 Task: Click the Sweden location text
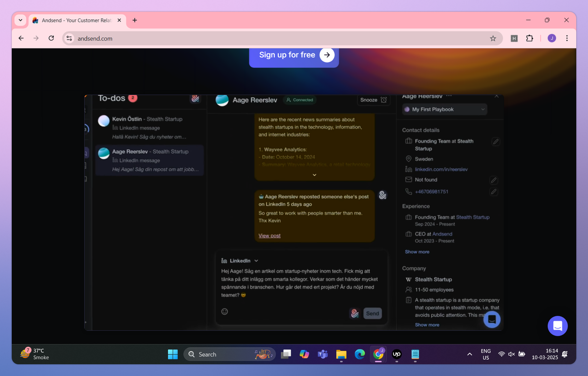coord(424,159)
